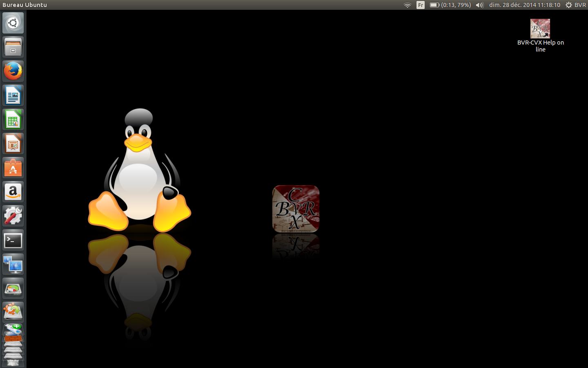Open the disk usage analyzer icon

point(13,289)
